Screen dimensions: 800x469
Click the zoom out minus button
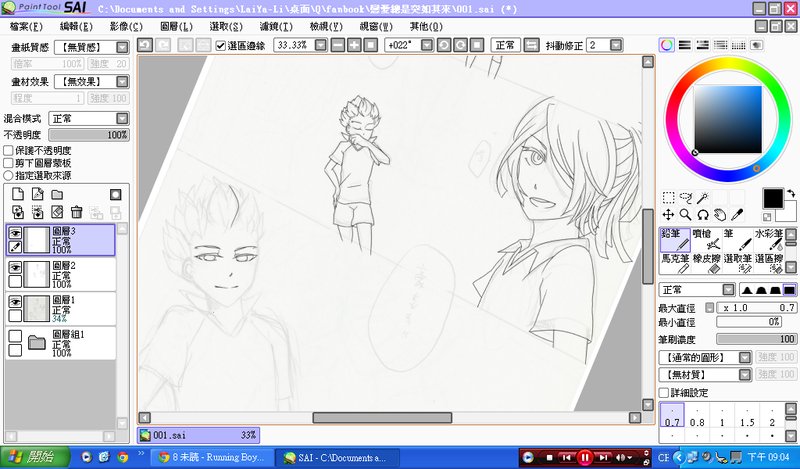coord(338,45)
